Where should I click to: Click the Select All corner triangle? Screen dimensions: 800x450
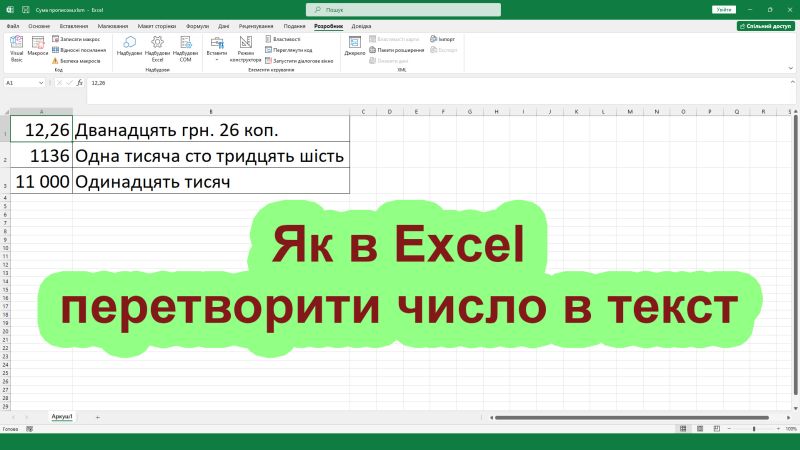click(x=6, y=112)
